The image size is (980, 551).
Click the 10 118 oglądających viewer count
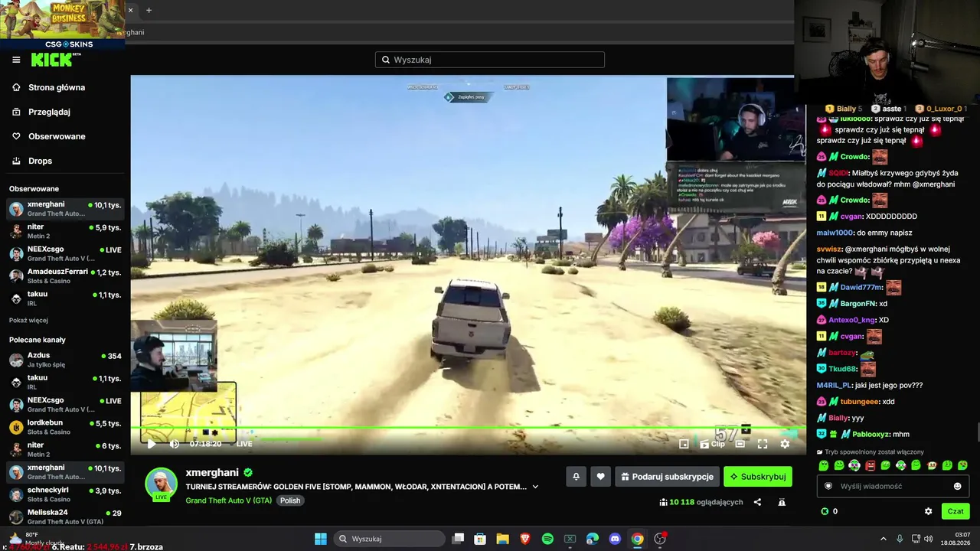coord(701,502)
